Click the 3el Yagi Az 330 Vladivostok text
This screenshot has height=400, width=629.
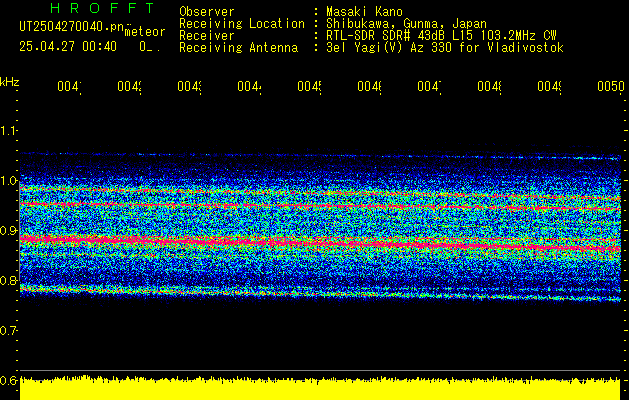[445, 48]
